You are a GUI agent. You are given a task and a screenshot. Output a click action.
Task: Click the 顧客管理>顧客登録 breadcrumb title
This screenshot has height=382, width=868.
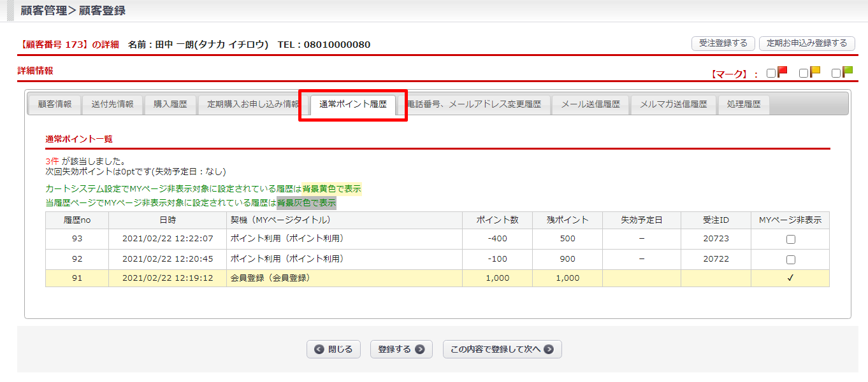click(x=73, y=10)
